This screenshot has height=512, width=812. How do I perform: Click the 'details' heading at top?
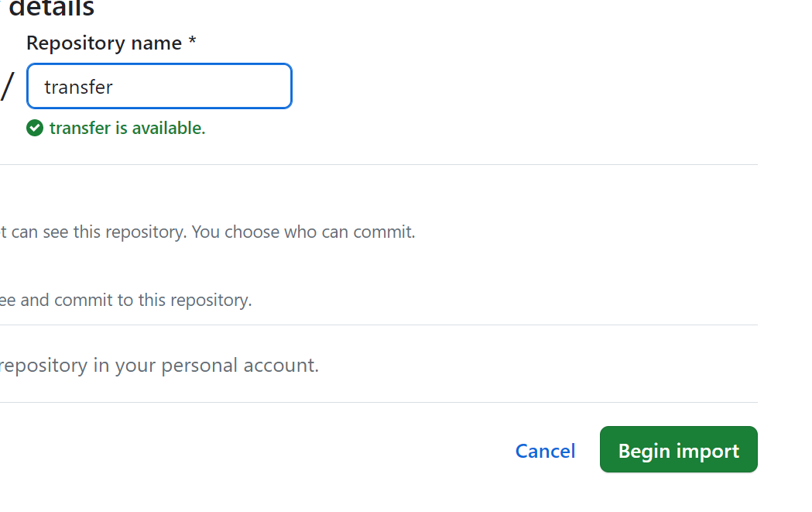(x=51, y=9)
